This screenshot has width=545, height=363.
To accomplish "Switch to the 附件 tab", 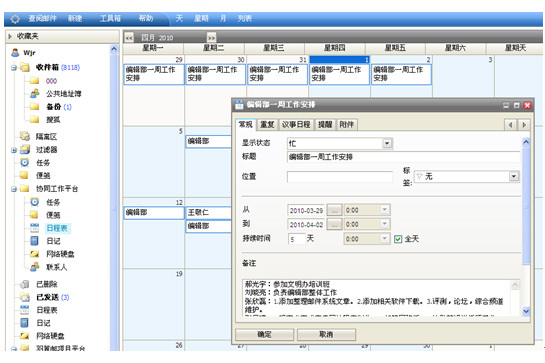I will point(347,124).
